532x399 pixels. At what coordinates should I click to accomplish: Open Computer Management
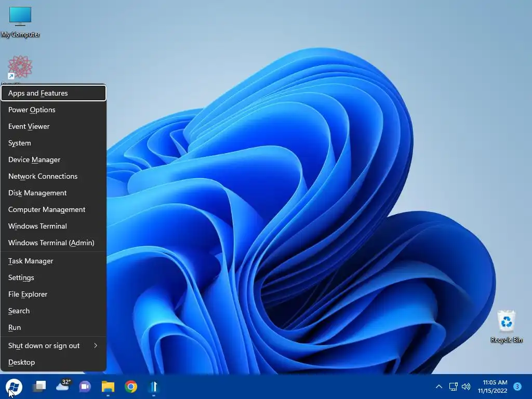(54, 209)
